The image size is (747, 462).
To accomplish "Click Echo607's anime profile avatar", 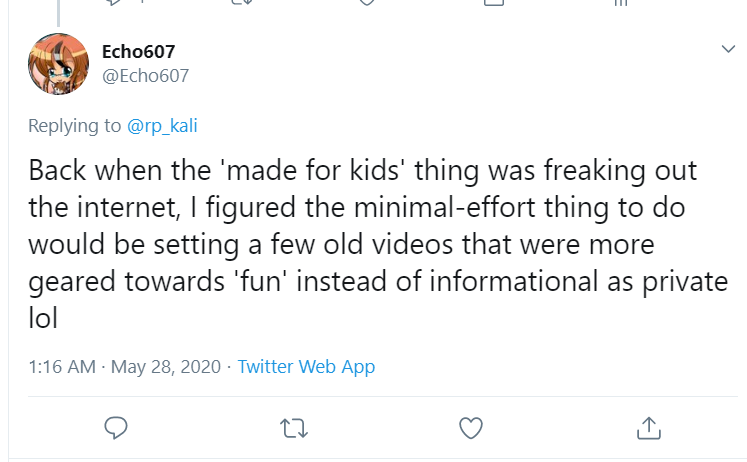I will coord(58,63).
